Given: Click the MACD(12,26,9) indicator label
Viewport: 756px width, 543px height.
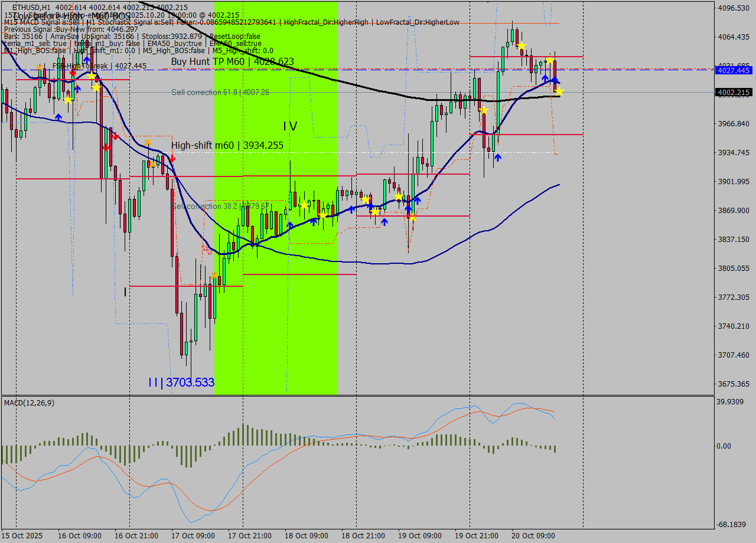Looking at the screenshot, I should pyautogui.click(x=29, y=403).
